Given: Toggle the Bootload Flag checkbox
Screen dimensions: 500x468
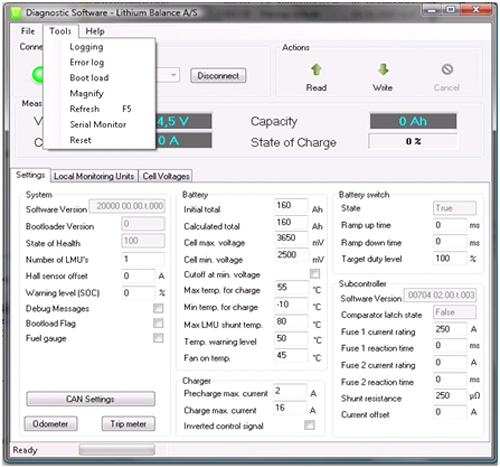Looking at the screenshot, I should coord(158,323).
